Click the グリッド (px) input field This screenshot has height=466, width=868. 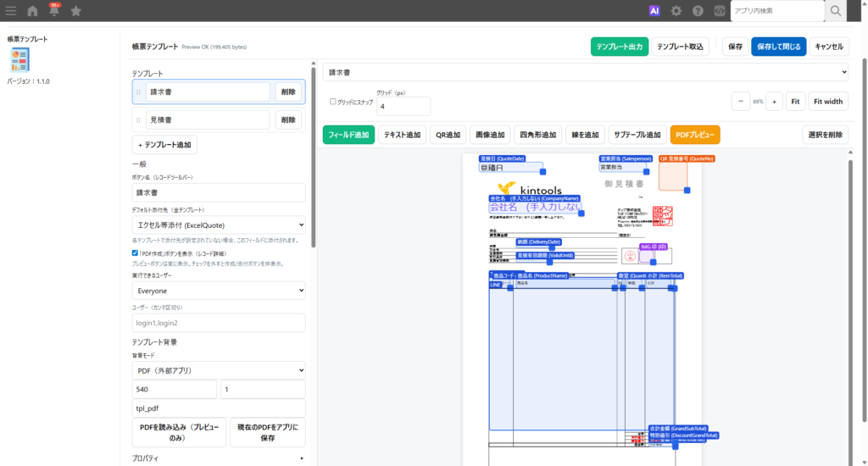point(403,107)
